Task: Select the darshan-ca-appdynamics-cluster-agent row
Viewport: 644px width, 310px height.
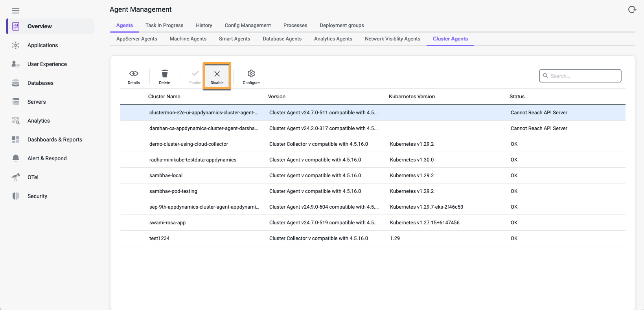Action: click(x=373, y=128)
